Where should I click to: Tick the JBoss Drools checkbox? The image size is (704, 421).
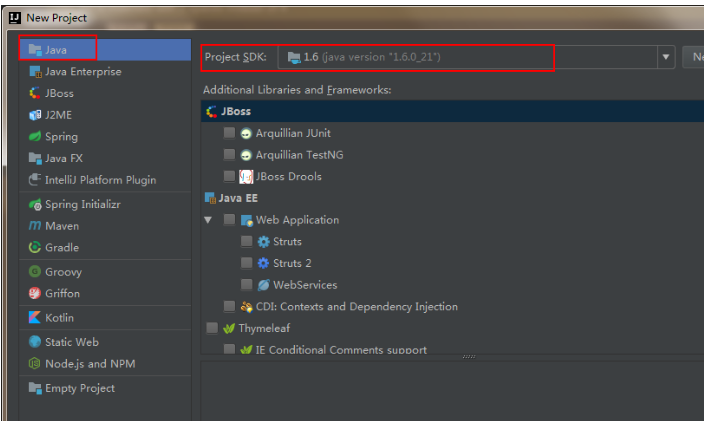229,176
